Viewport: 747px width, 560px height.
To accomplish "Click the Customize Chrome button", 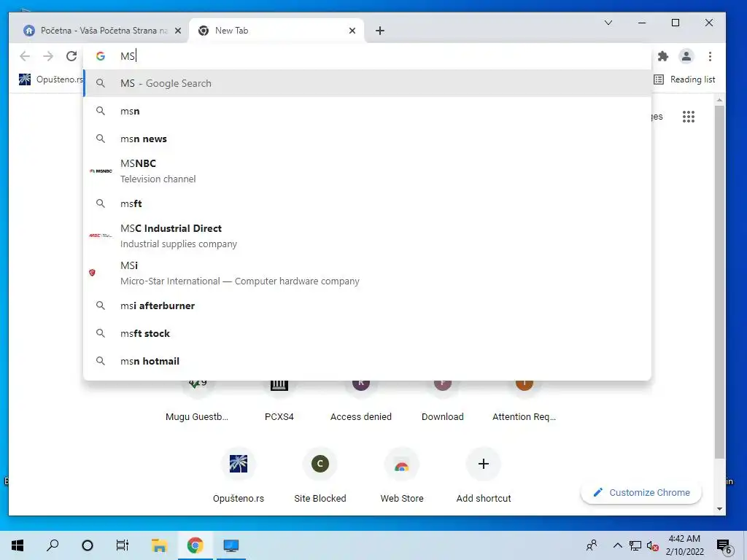I will coord(641,492).
